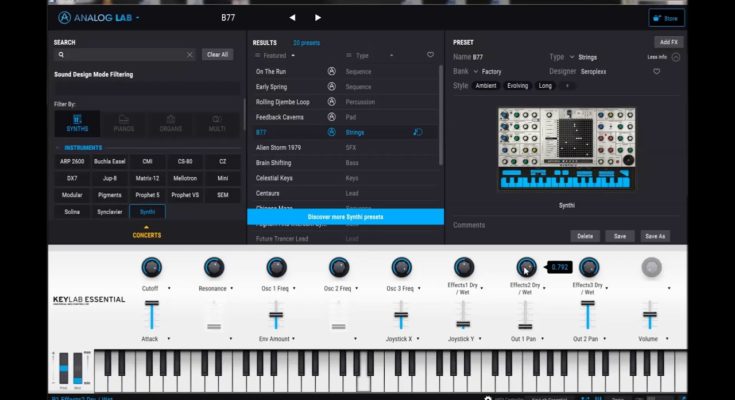
Task: Add a style tag with plus button
Action: (x=567, y=86)
